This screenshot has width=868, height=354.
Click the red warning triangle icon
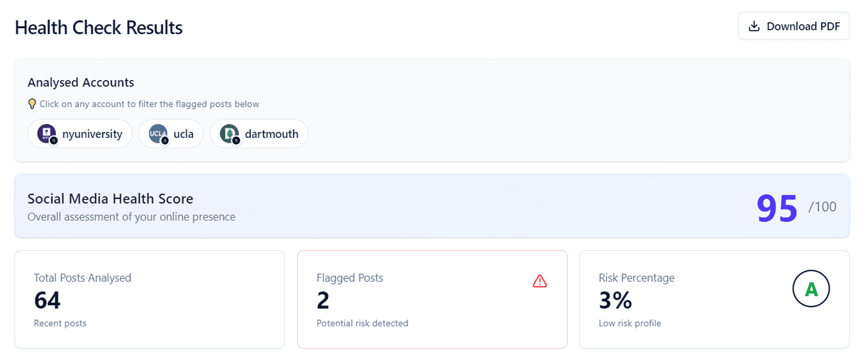540,281
